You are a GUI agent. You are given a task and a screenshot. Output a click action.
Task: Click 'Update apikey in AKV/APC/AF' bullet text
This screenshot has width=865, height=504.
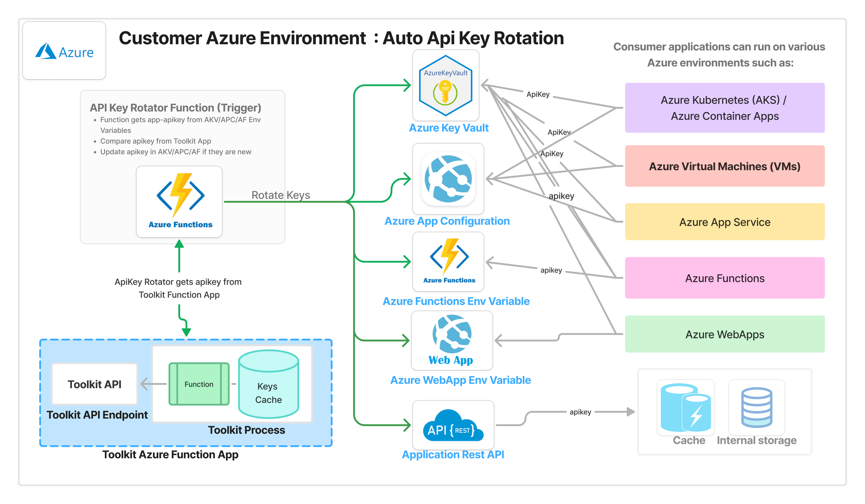click(176, 152)
